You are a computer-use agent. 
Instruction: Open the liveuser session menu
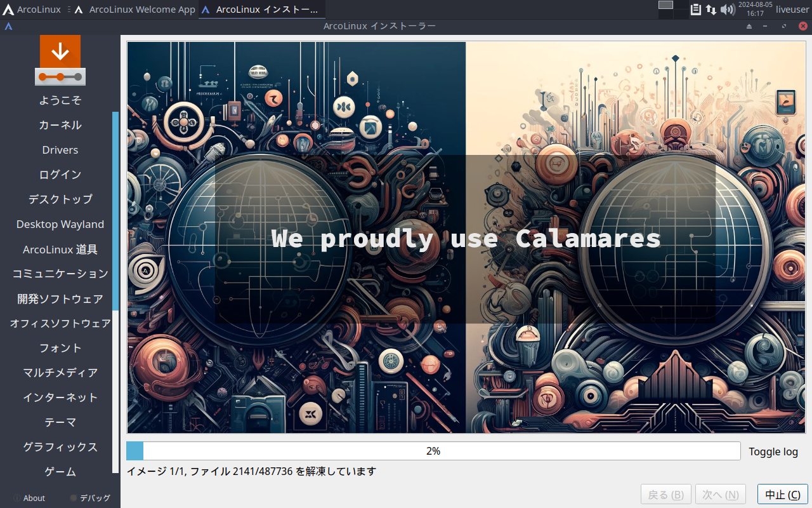point(792,10)
